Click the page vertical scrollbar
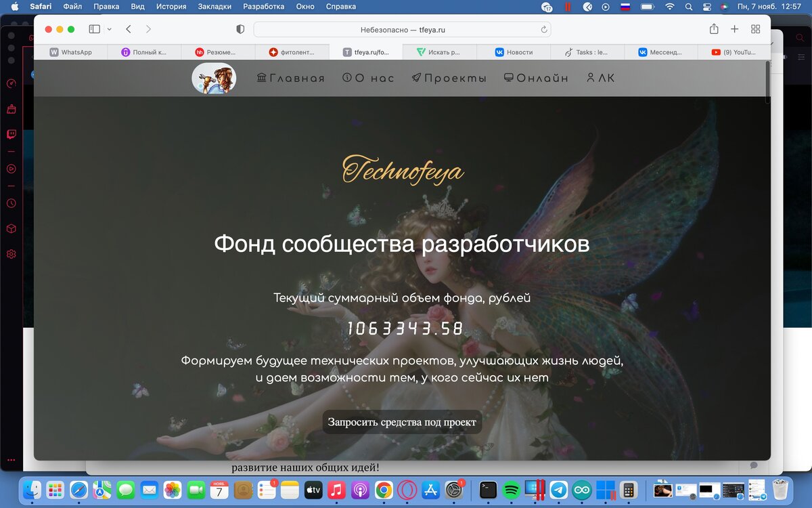Viewport: 812px width, 508px height. [767, 82]
